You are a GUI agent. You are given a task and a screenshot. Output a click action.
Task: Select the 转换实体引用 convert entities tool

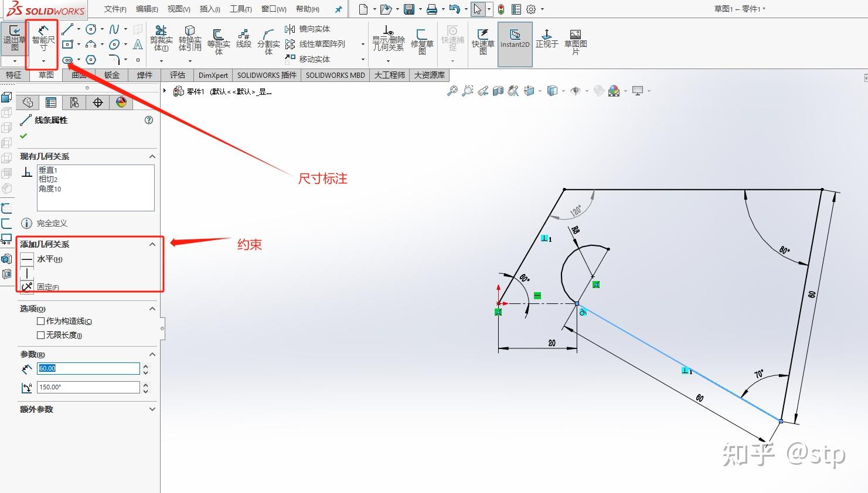[x=189, y=39]
